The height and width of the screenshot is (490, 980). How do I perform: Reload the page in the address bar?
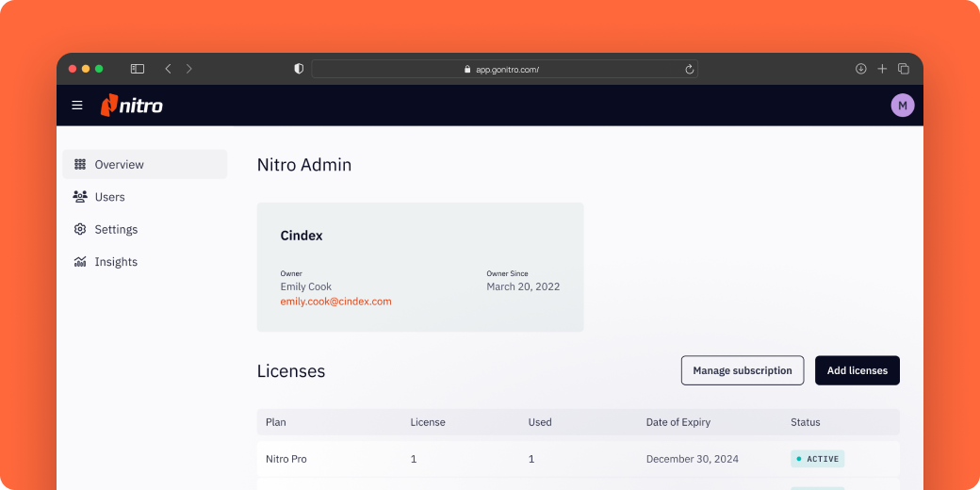(689, 69)
